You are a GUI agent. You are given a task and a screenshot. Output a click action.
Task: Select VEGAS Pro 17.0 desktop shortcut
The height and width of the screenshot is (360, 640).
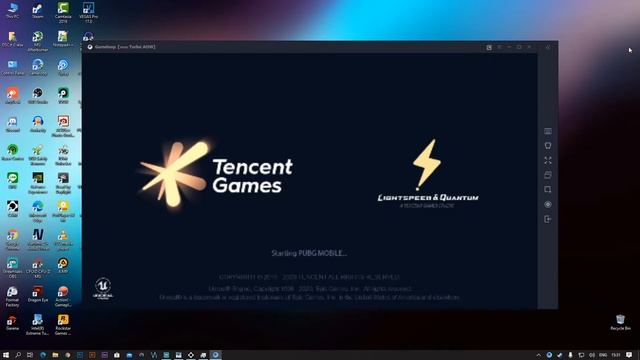[88, 12]
